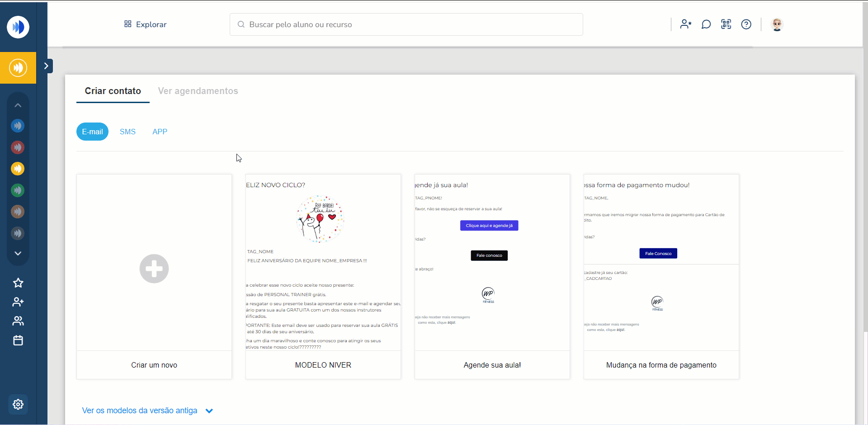The height and width of the screenshot is (425, 868).
Task: Select the APP channel tab
Action: 160,132
